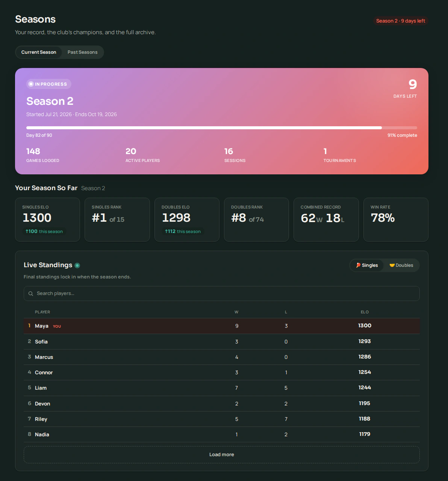Viewport: 448px width, 481px height.
Task: Click the Season 2 heading in banner
Action: click(x=50, y=101)
